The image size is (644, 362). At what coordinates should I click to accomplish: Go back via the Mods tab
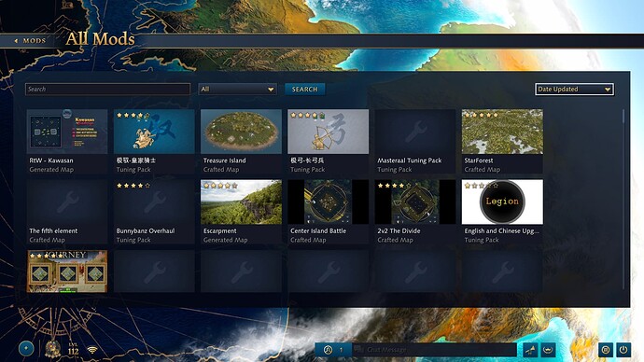click(30, 41)
